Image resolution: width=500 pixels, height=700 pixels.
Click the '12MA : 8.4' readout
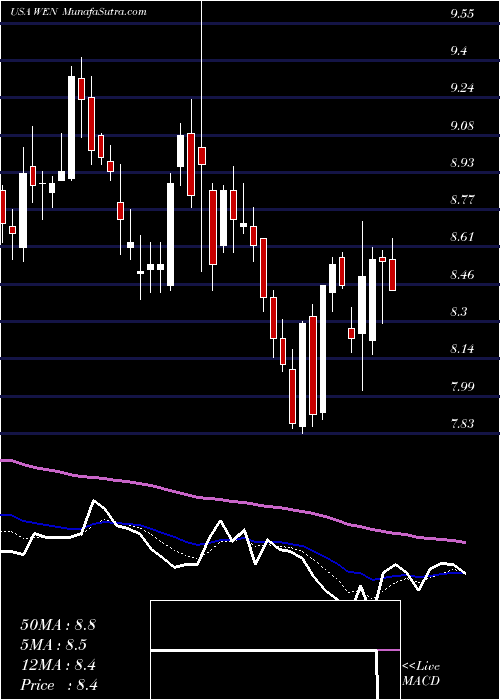[58, 665]
